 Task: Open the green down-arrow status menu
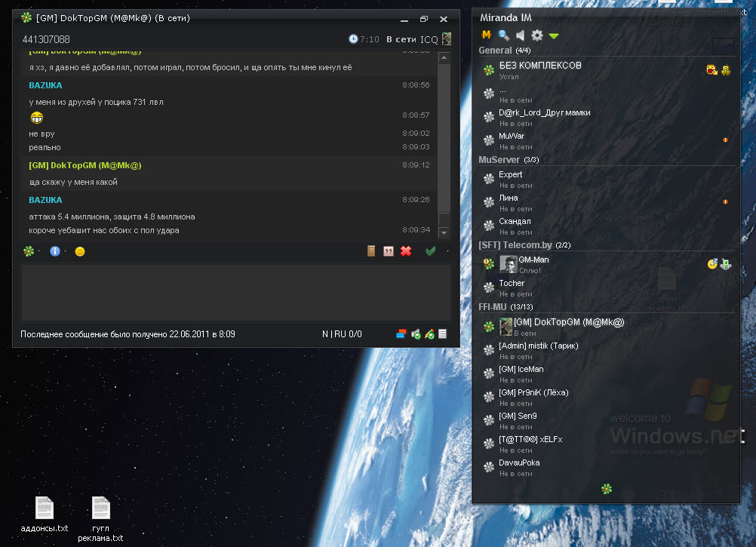click(x=554, y=36)
